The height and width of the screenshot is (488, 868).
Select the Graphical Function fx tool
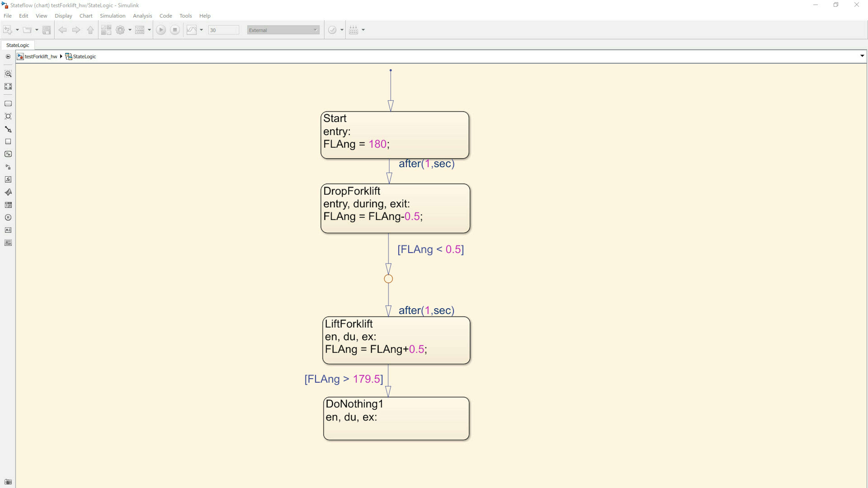[8, 179]
